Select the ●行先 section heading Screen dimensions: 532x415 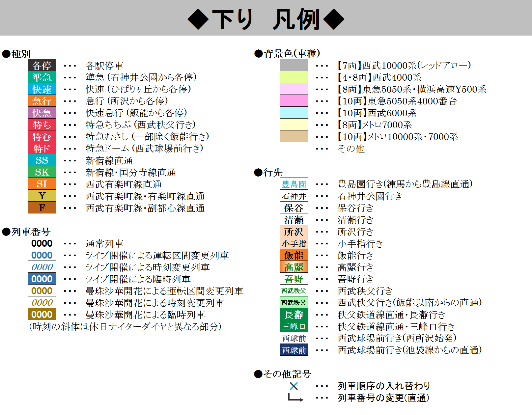268,172
